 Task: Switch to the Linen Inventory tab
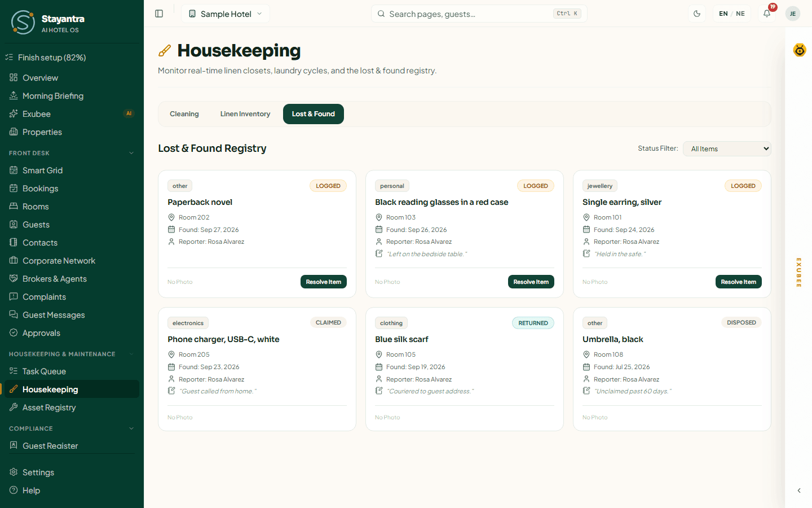[245, 114]
